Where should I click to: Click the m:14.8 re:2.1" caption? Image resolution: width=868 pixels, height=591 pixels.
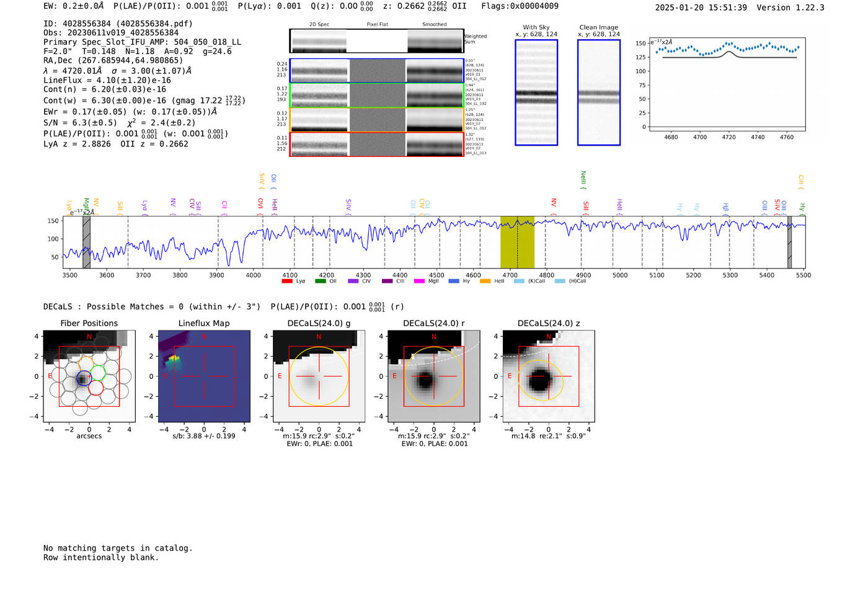[x=549, y=436]
